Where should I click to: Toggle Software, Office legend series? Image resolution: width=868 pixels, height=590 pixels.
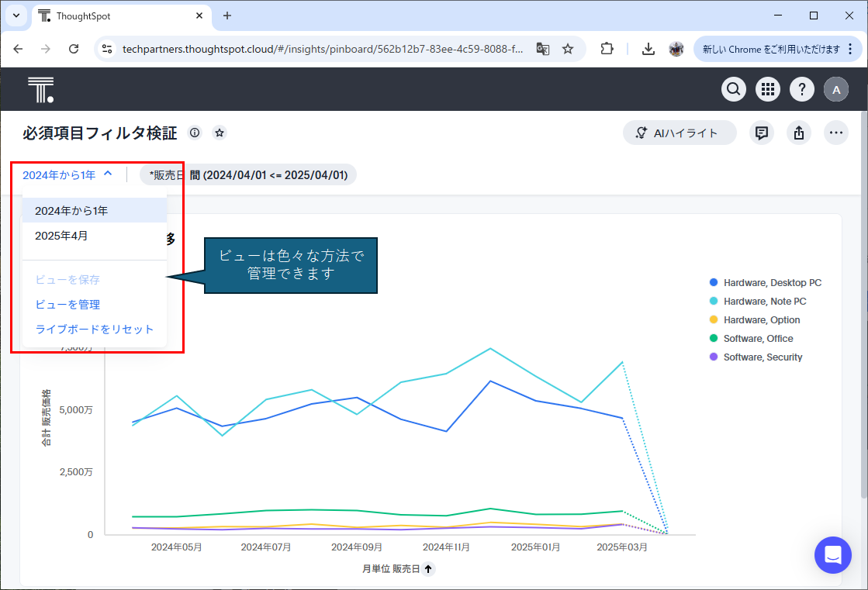[758, 339]
